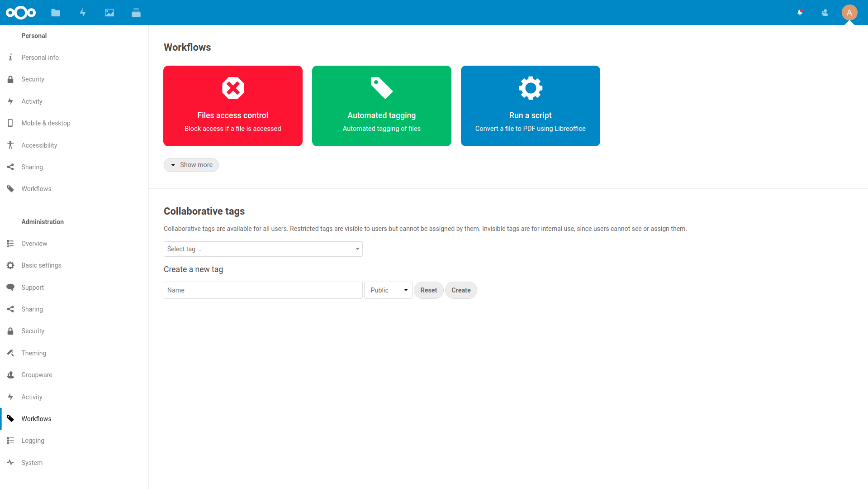Open the Deck app from the top bar

pos(136,13)
